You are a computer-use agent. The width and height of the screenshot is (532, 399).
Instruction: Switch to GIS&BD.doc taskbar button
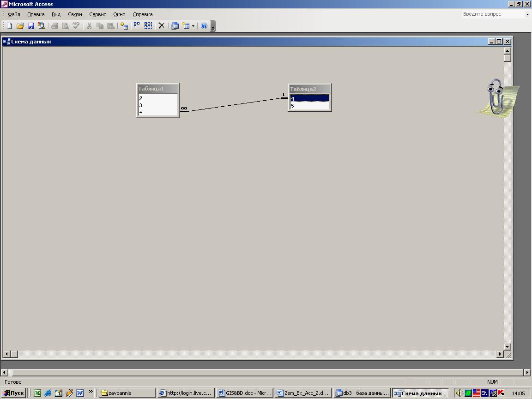(x=244, y=393)
